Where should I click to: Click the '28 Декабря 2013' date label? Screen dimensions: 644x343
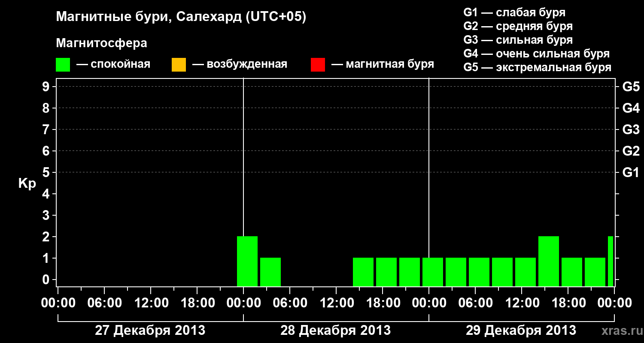tap(336, 331)
